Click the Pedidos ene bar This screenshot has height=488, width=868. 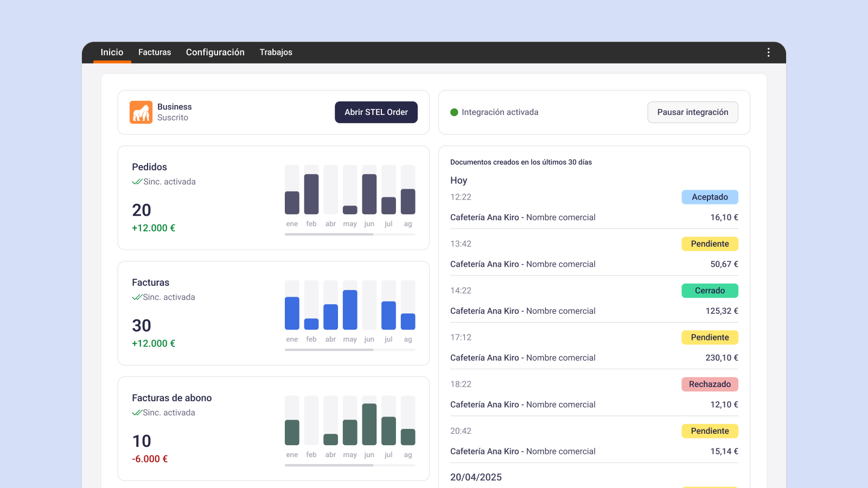(292, 203)
